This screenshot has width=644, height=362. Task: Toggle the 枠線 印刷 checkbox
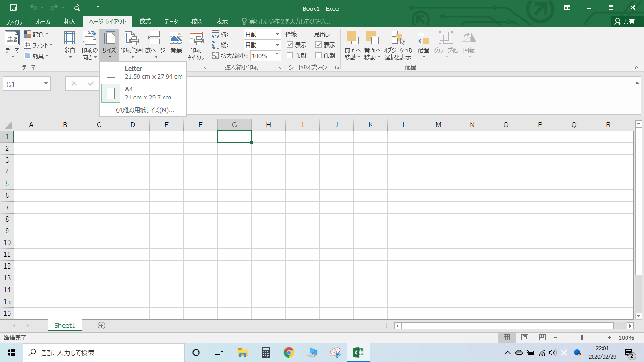click(x=290, y=56)
